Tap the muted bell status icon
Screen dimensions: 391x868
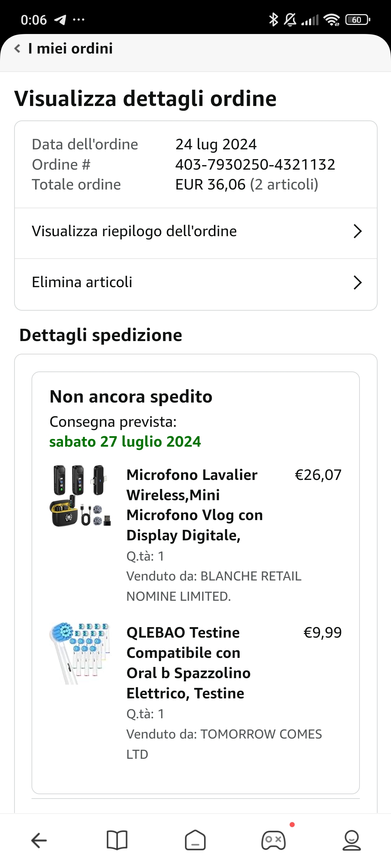[x=290, y=20]
